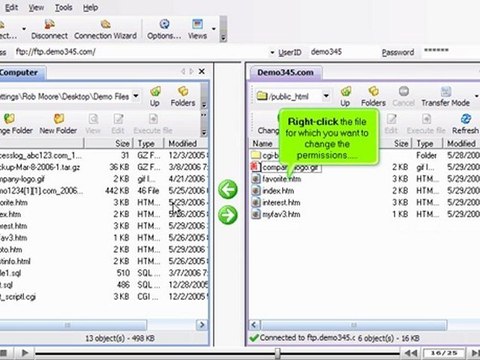Click the Connect dropdown arrow
480x360 pixels.
(x=24, y=29)
